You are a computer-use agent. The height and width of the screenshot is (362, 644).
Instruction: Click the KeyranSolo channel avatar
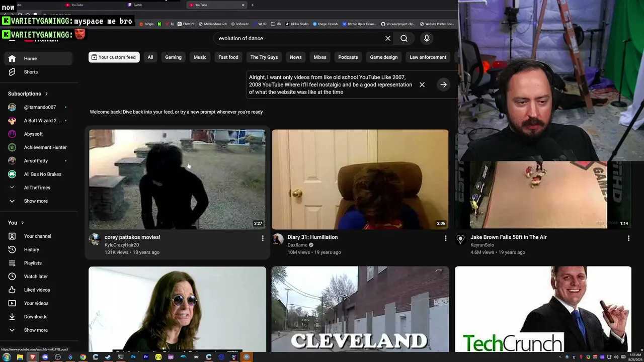(x=460, y=239)
